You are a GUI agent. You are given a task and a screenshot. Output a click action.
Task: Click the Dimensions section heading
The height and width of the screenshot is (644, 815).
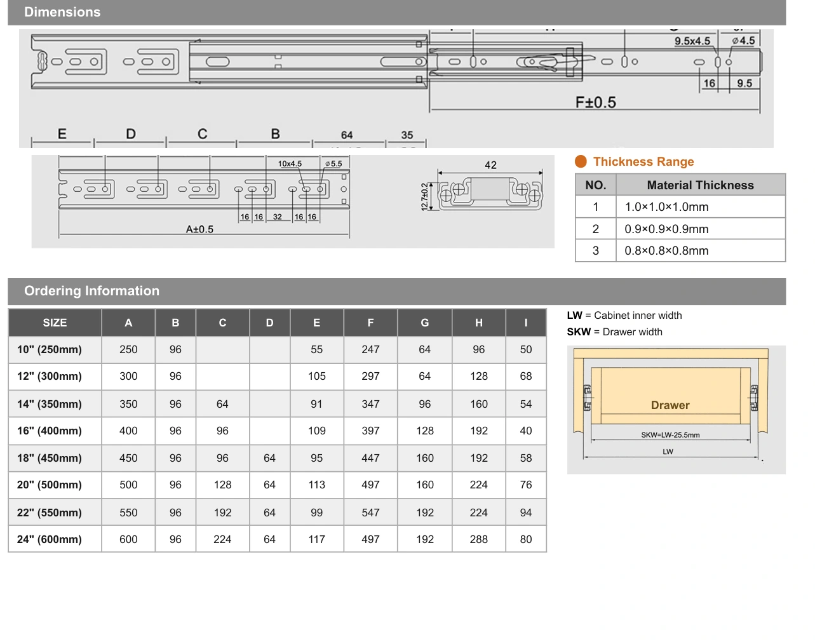coord(62,12)
